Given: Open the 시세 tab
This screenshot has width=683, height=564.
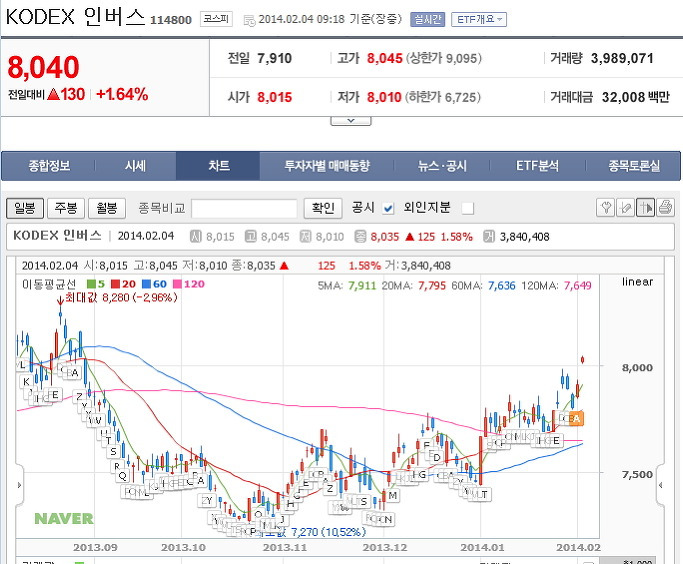Looking at the screenshot, I should tap(135, 165).
